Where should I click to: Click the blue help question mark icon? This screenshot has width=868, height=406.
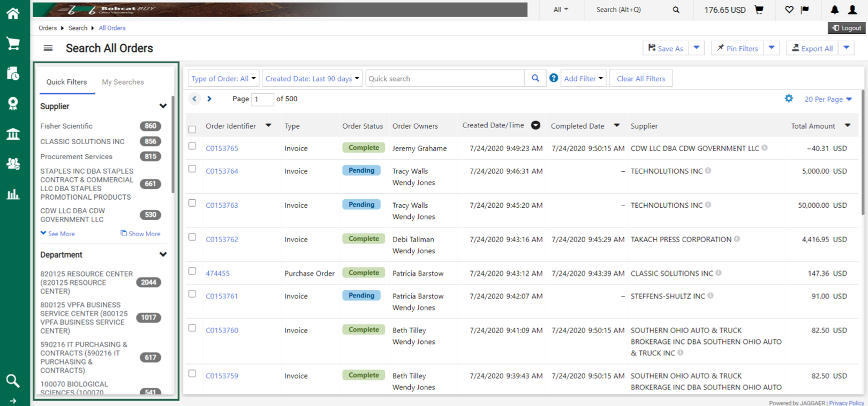554,78
